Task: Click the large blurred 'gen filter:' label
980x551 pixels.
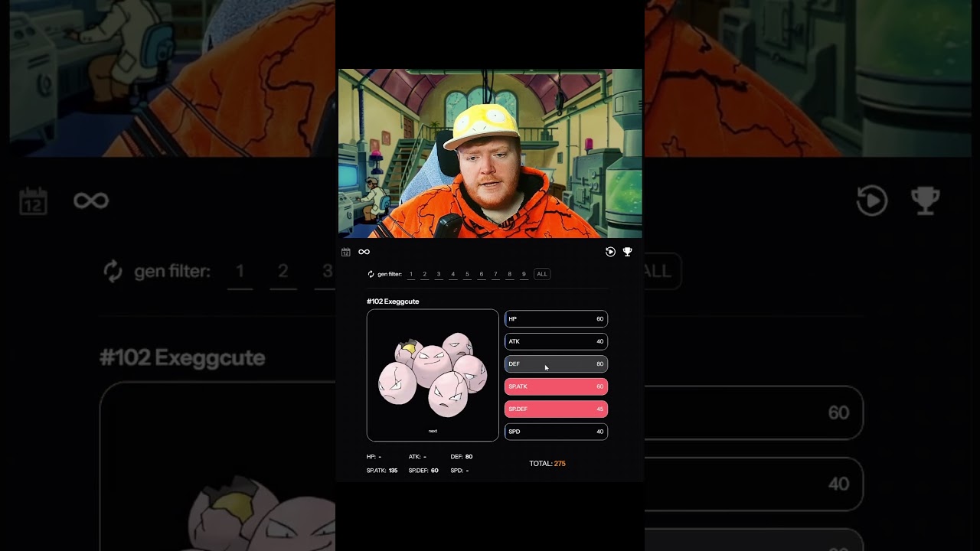Action: (172, 271)
